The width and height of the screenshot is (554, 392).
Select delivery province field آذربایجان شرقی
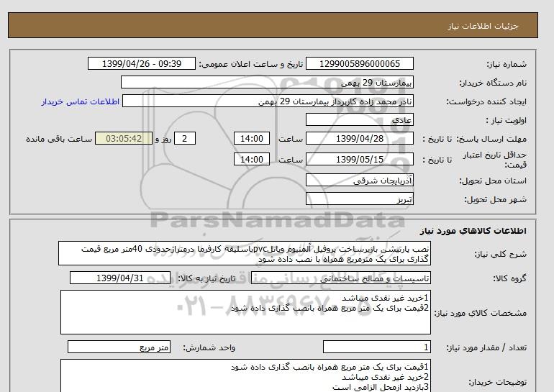click(359, 181)
